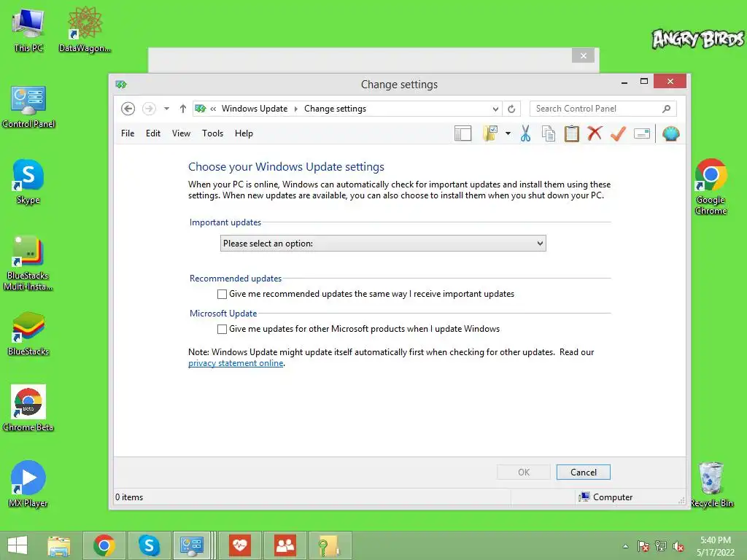Screen dimensions: 747x560
Task: Open the privacy statement online link
Action: (236, 363)
